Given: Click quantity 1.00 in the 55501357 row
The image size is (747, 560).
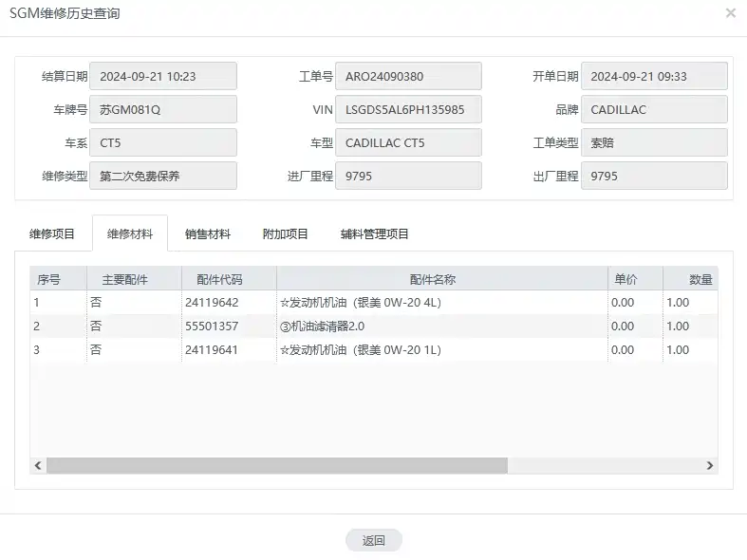Looking at the screenshot, I should coord(690,327).
